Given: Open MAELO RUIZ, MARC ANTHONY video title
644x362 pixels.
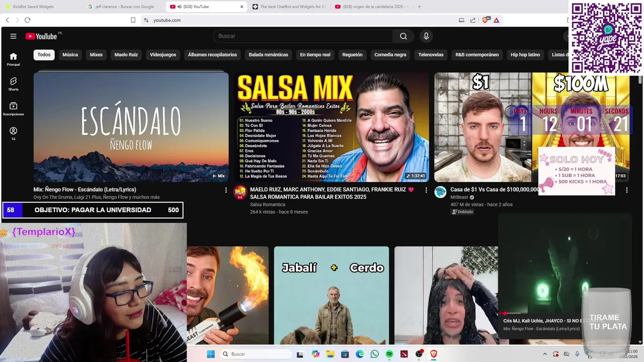Looking at the screenshot, I should coord(332,193).
